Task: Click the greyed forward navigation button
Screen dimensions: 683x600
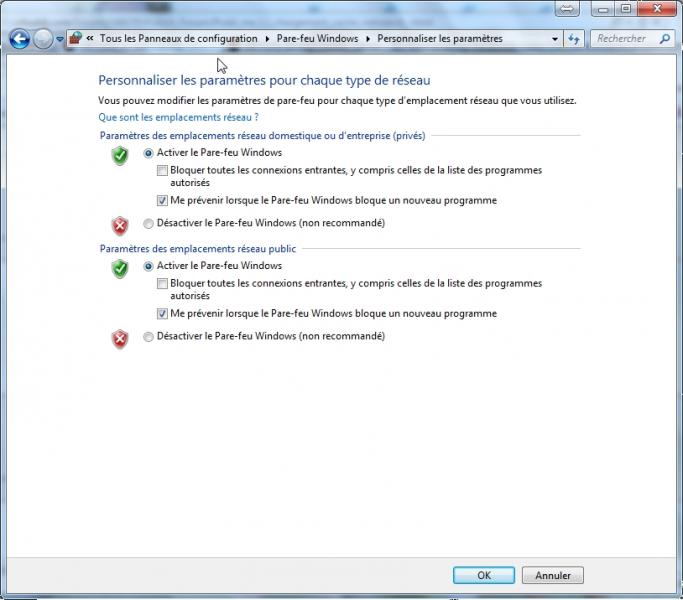Action: [43, 39]
